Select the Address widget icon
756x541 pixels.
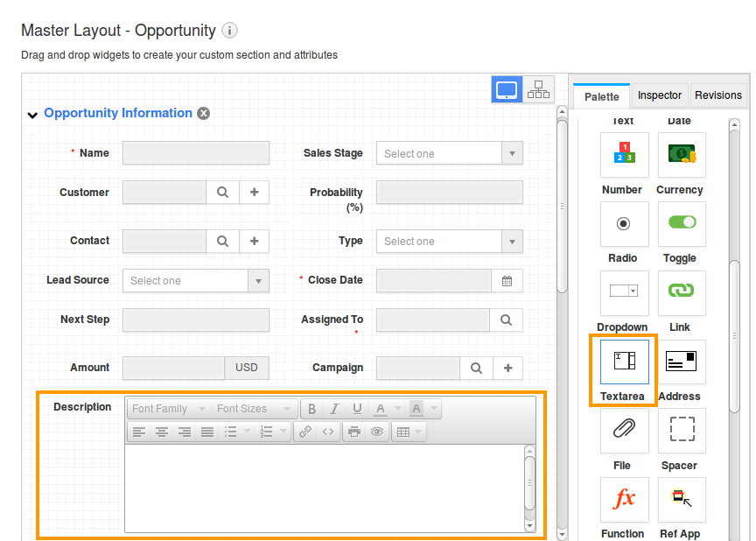click(681, 362)
